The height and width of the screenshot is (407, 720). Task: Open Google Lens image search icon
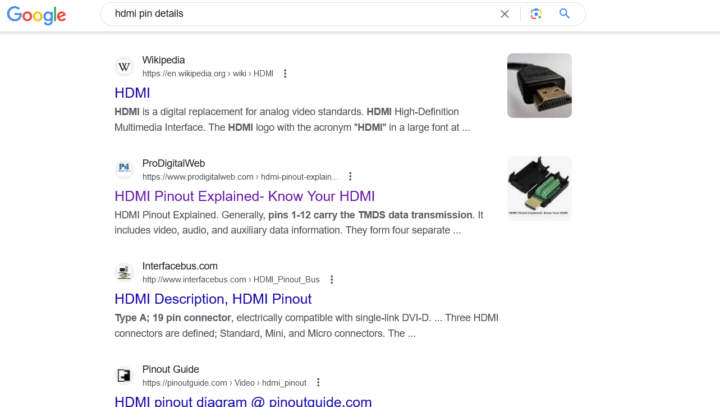(536, 14)
